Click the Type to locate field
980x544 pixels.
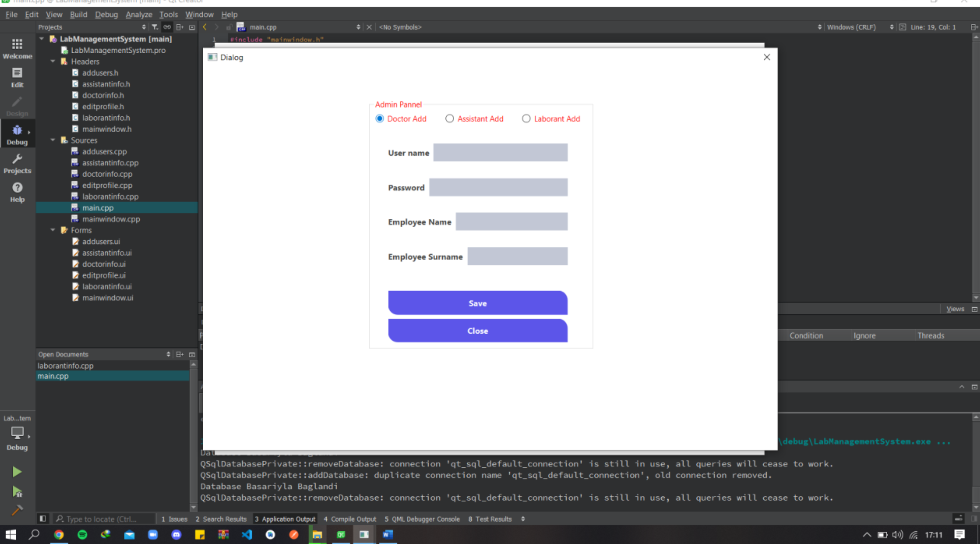(x=104, y=519)
